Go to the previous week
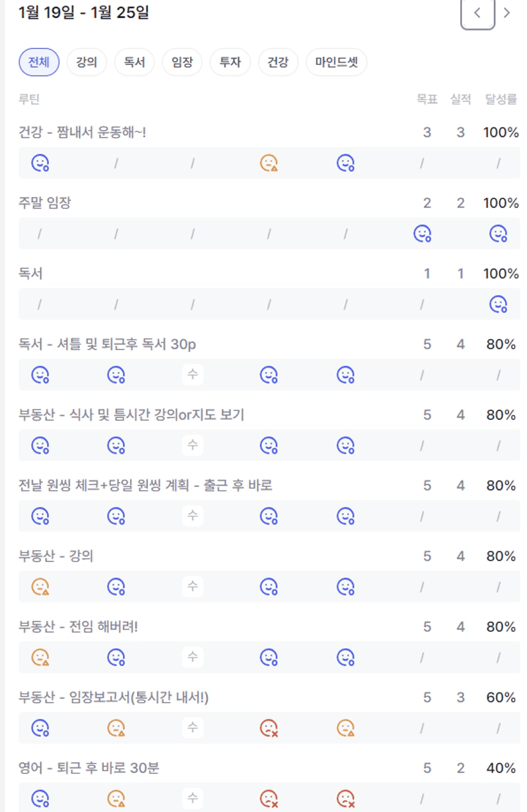Image resolution: width=527 pixels, height=812 pixels. click(x=477, y=13)
